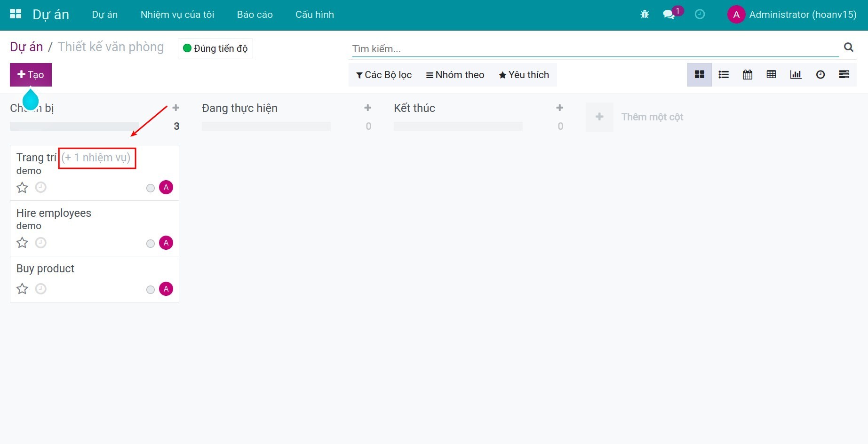Toggle the star on Hire employees task

point(22,243)
